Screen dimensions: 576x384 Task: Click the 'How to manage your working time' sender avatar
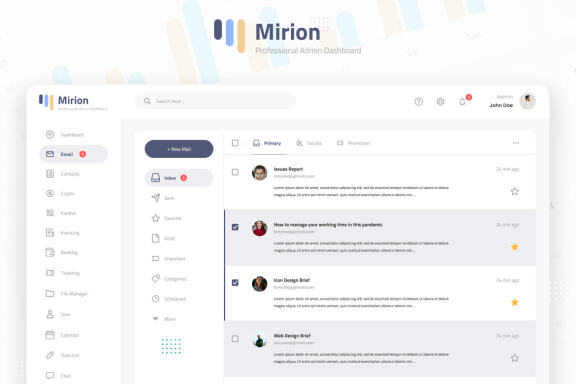click(259, 228)
